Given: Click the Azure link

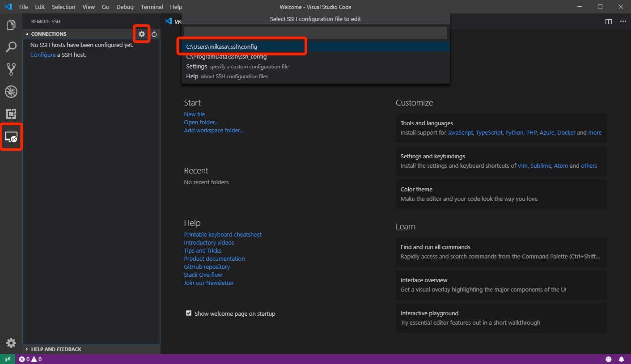Looking at the screenshot, I should tap(547, 133).
